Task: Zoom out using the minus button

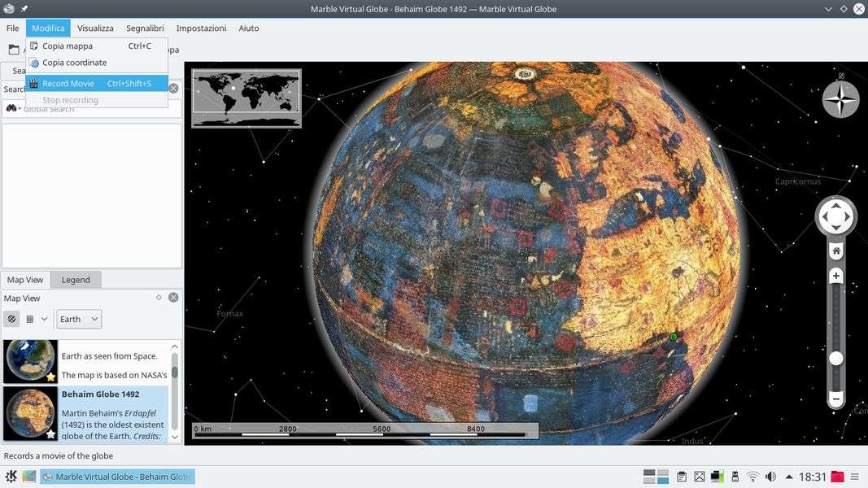Action: point(835,399)
